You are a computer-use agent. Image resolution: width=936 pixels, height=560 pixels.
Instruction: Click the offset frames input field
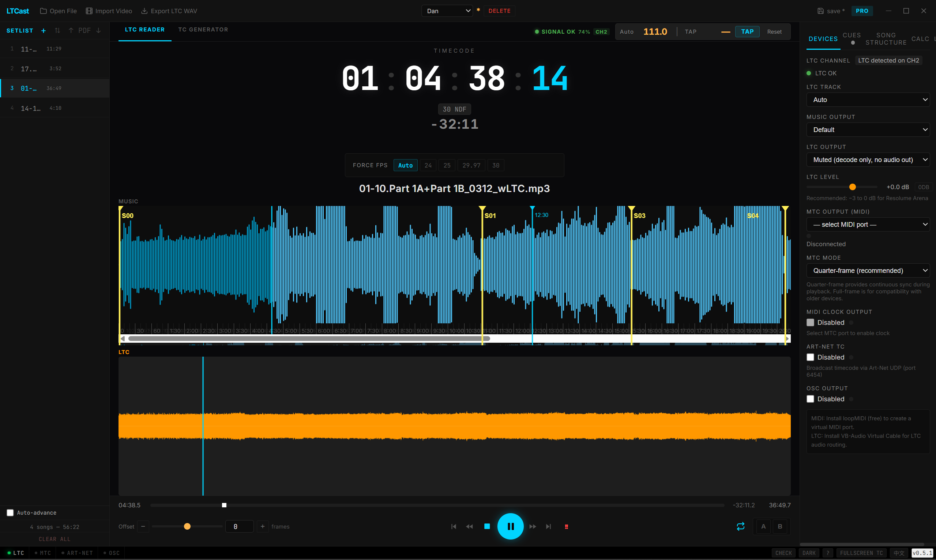[239, 526]
